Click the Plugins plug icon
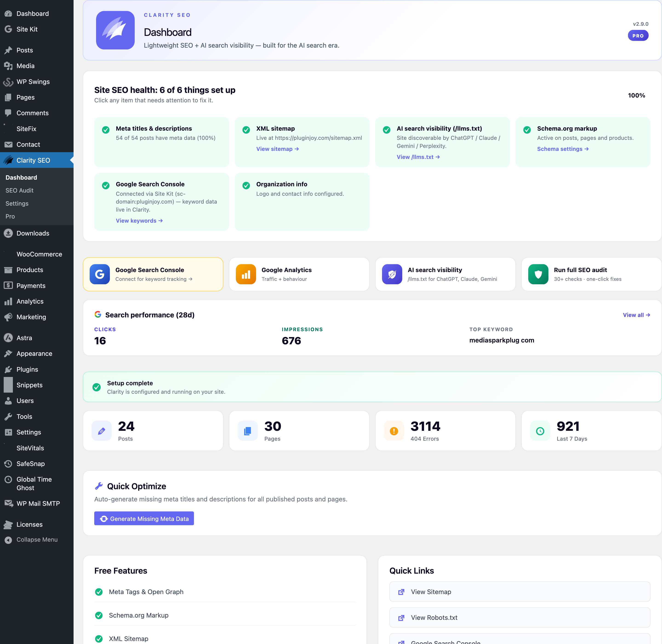Viewport: 662px width, 644px height. point(9,369)
